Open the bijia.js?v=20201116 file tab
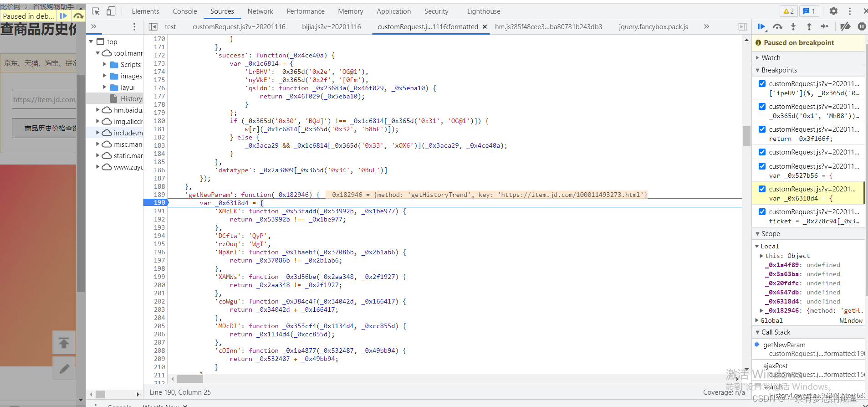The height and width of the screenshot is (407, 868). pos(331,27)
